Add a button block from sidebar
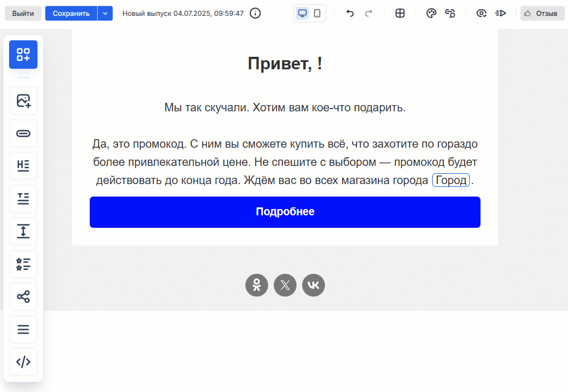 (23, 134)
